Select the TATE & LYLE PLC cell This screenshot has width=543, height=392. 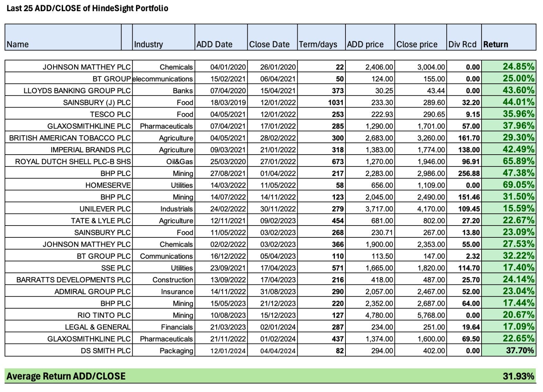pyautogui.click(x=69, y=221)
